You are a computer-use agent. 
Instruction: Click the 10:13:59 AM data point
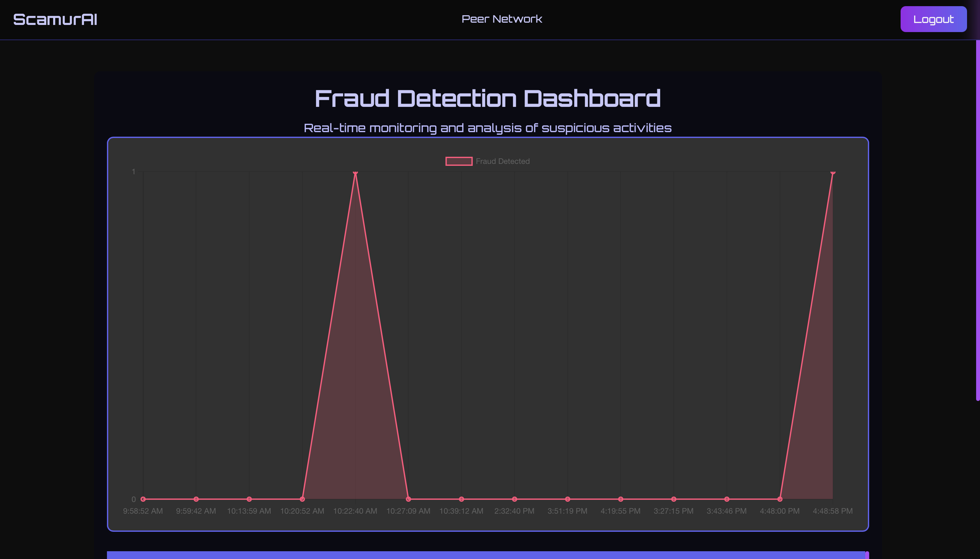(x=249, y=499)
